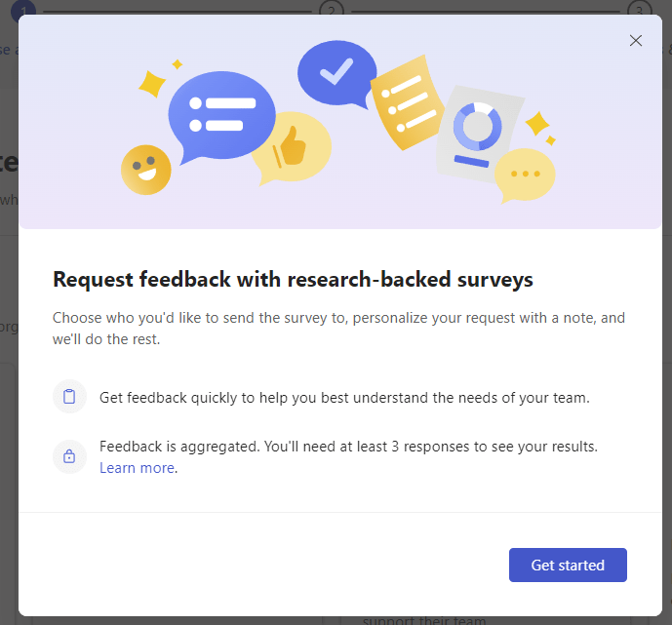Click the clipboard icon beside feedback text
Screen dimensions: 672x625
pos(69,397)
